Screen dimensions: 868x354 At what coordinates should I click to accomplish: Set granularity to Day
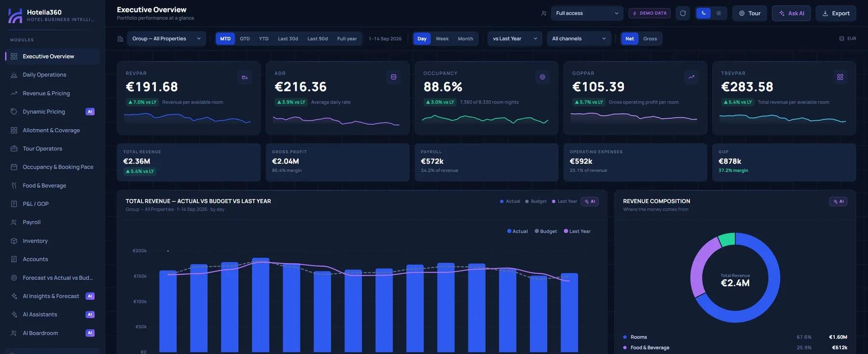[x=422, y=39]
